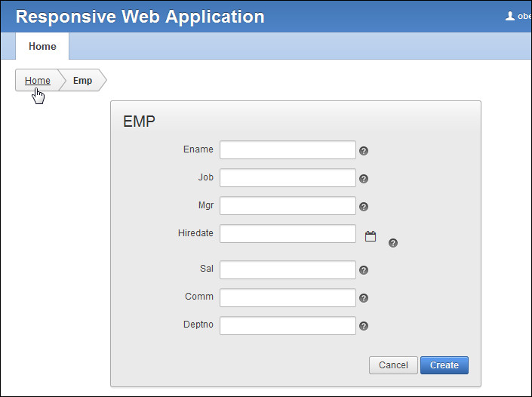Click the help icon beside Hiredate field
Screen dimensions: 532x397
393,243
